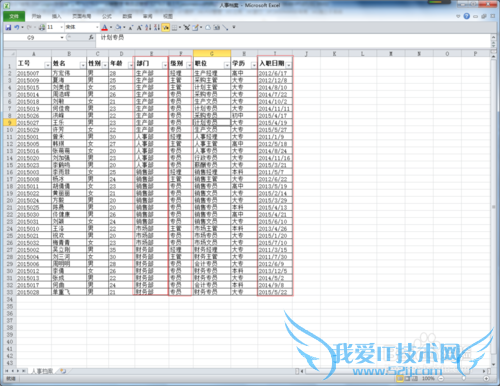Viewport: 500px width, 386px height.
Task: Click the zoom slider handle
Action: coord(464,378)
